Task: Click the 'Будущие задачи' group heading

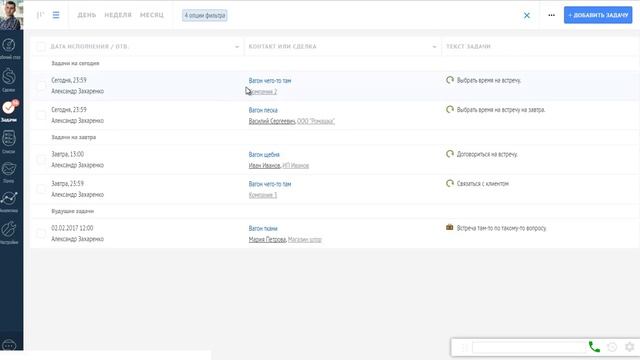Action: [x=73, y=211]
